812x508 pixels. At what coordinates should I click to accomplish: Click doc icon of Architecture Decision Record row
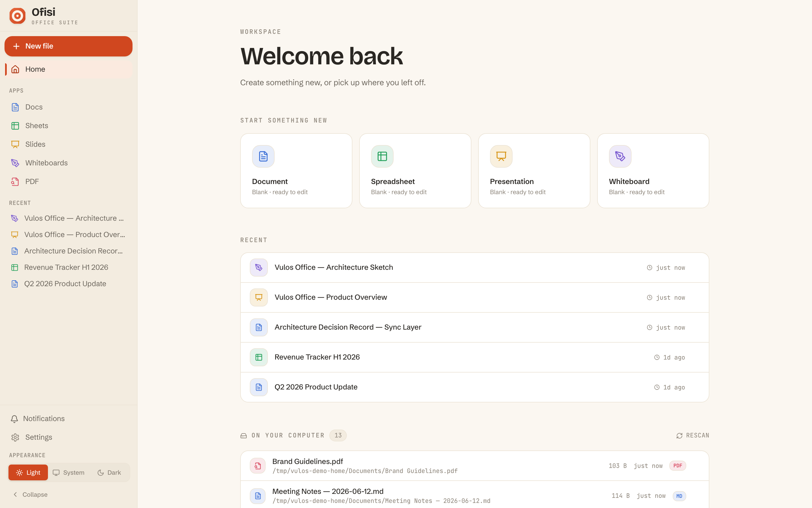coord(259,327)
